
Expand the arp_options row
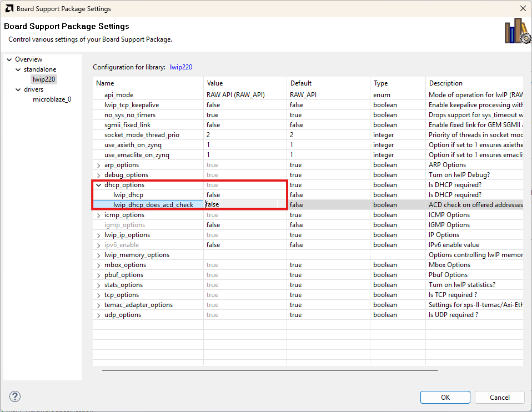click(99, 165)
